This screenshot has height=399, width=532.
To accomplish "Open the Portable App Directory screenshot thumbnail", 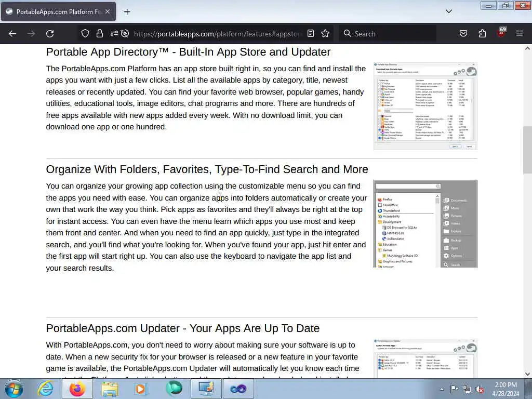I will [425, 106].
